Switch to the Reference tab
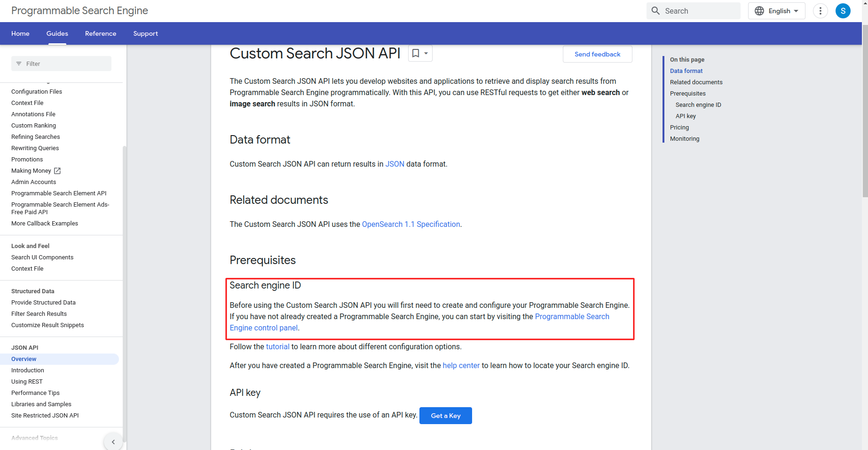868x450 pixels. point(101,33)
